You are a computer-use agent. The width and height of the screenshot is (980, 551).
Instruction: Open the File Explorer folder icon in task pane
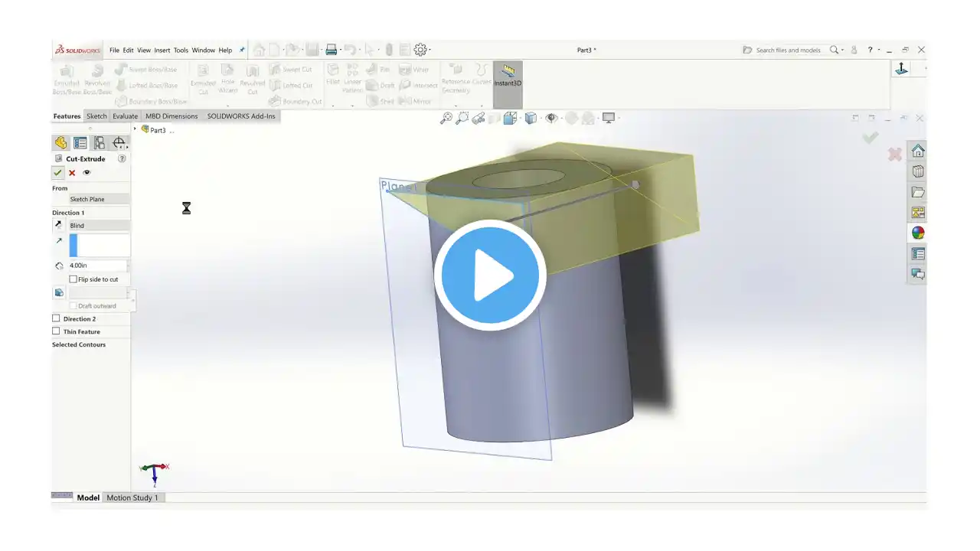(918, 192)
